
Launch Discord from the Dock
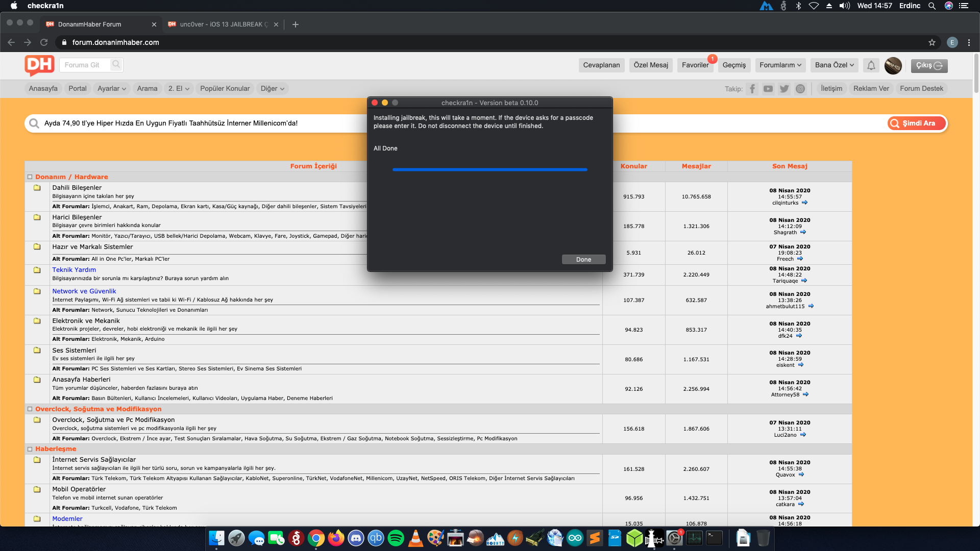click(356, 538)
